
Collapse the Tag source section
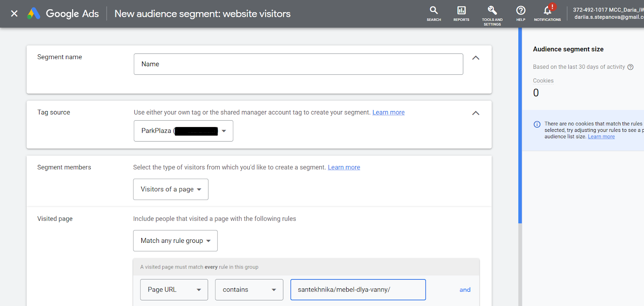click(x=475, y=113)
